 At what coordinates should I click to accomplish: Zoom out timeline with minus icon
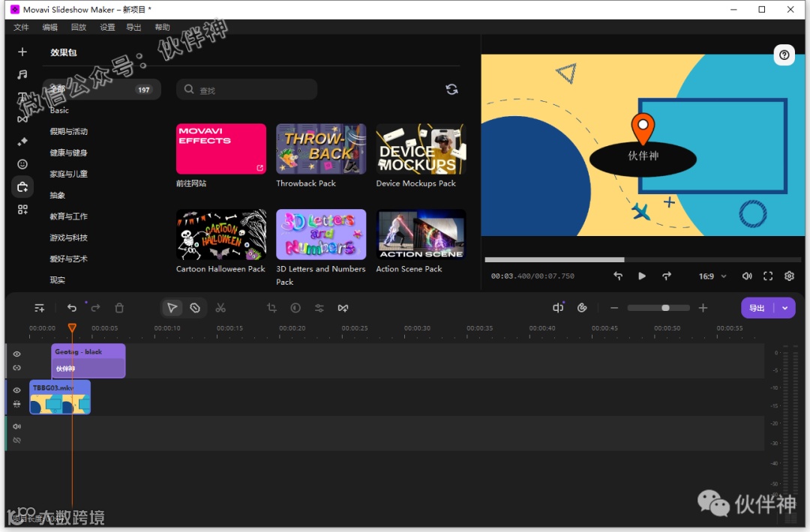(x=614, y=308)
